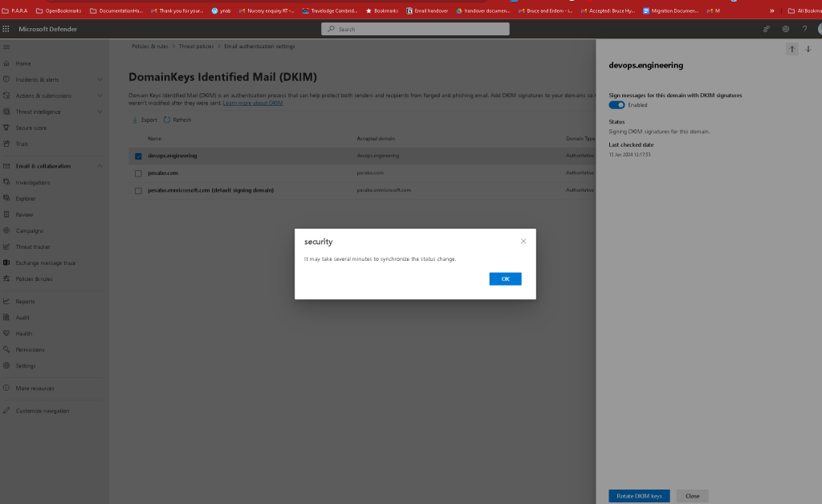Expand Incidents & alerts chevron
The width and height of the screenshot is (822, 504).
100,79
